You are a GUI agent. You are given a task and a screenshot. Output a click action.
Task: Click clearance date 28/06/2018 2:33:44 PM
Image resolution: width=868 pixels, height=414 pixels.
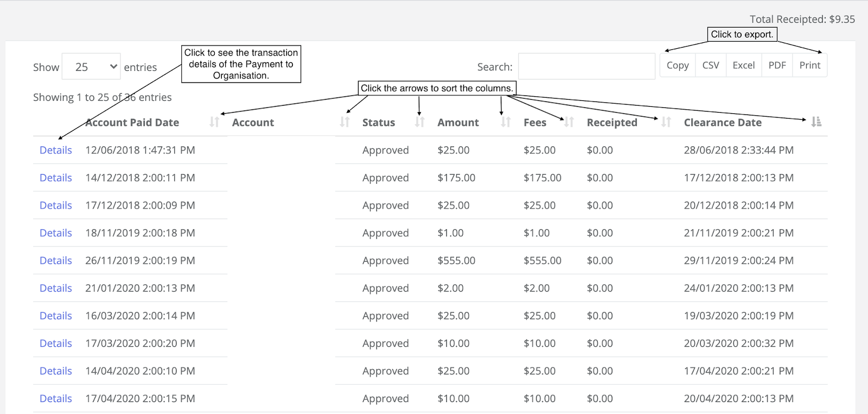tap(738, 150)
